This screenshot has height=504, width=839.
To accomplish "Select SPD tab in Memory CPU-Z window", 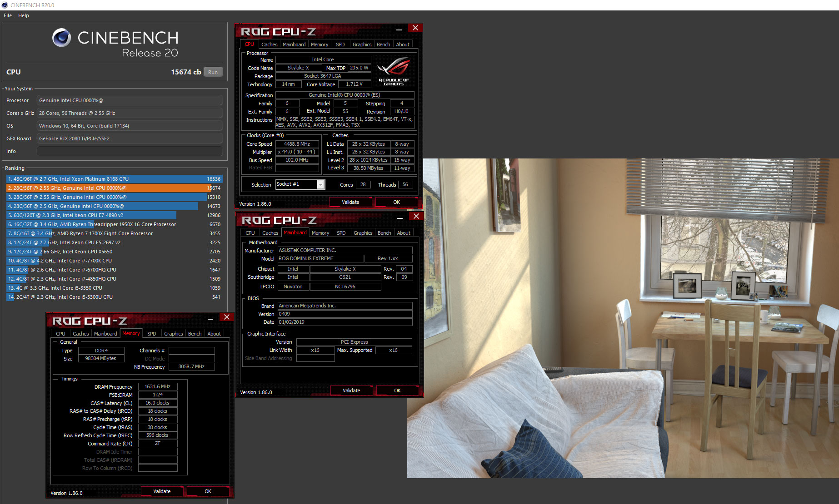I will point(152,334).
